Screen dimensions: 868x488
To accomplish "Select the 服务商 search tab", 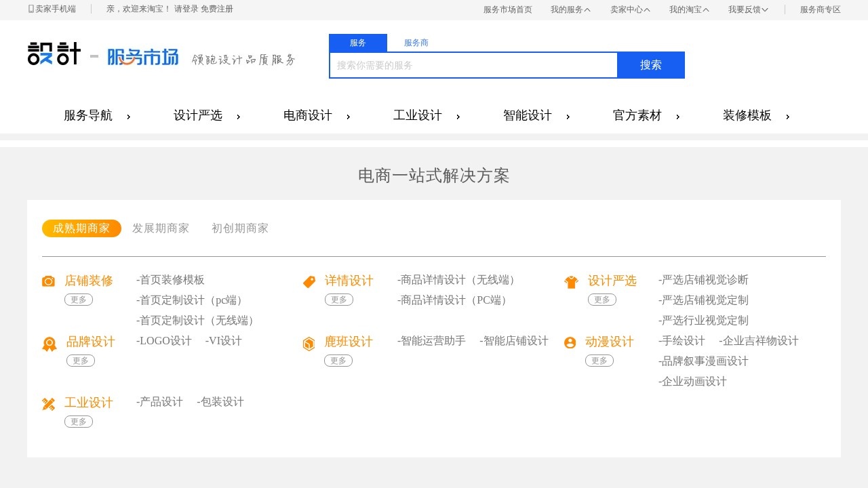I will 416,43.
